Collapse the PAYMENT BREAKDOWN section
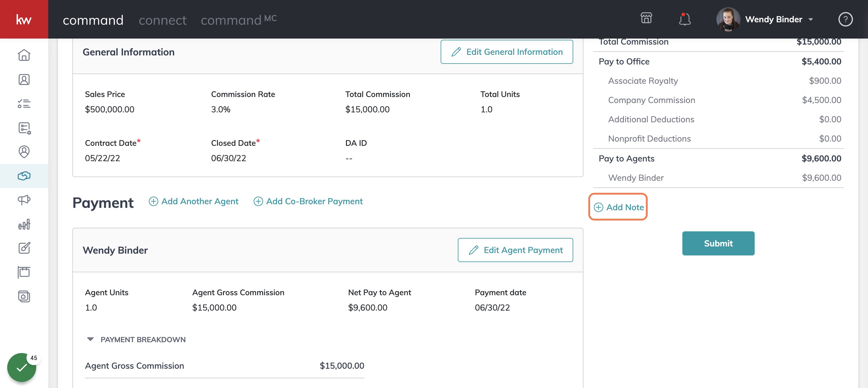Viewport: 868px width, 388px height. point(90,339)
